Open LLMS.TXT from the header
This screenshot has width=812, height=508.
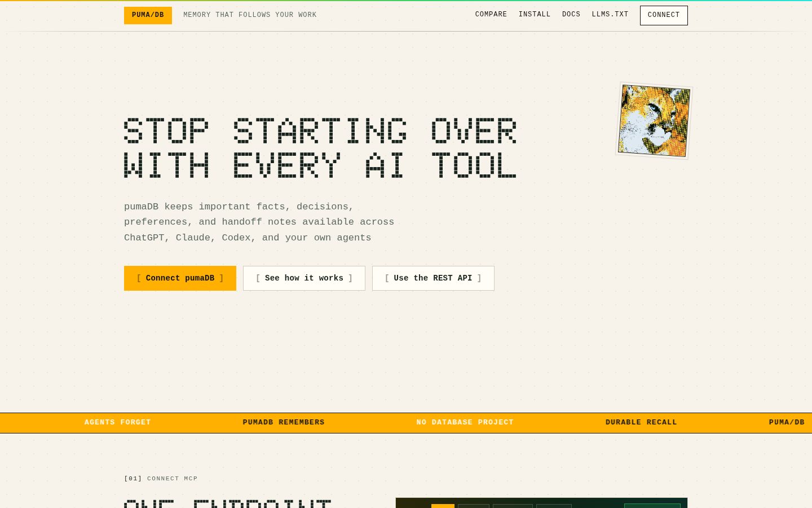[x=610, y=15]
